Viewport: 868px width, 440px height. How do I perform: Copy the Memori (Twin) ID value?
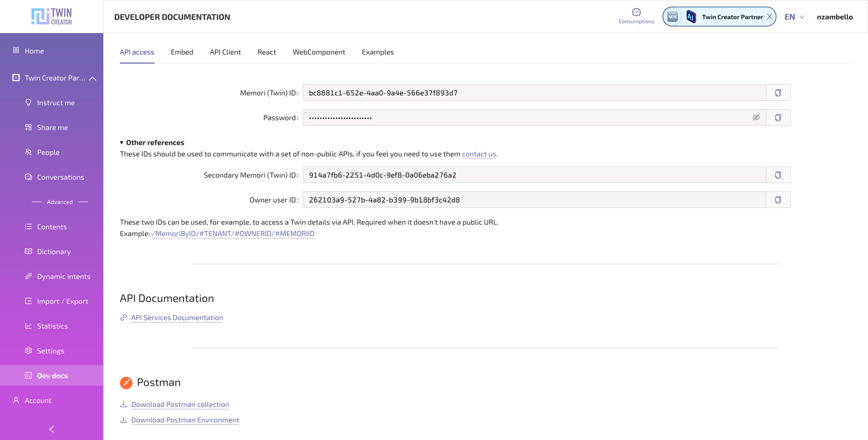point(778,93)
